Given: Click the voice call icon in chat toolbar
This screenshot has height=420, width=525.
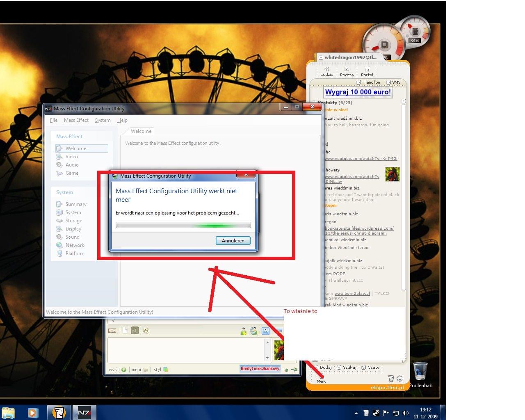Looking at the screenshot, I should (x=254, y=331).
